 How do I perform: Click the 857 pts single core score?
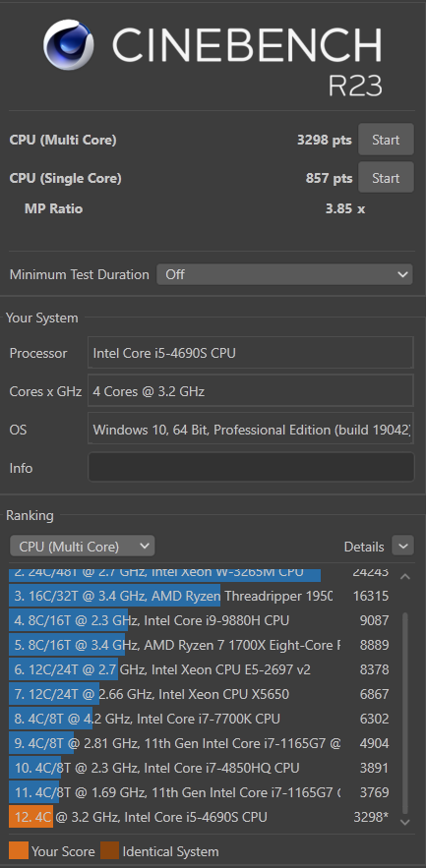(329, 178)
